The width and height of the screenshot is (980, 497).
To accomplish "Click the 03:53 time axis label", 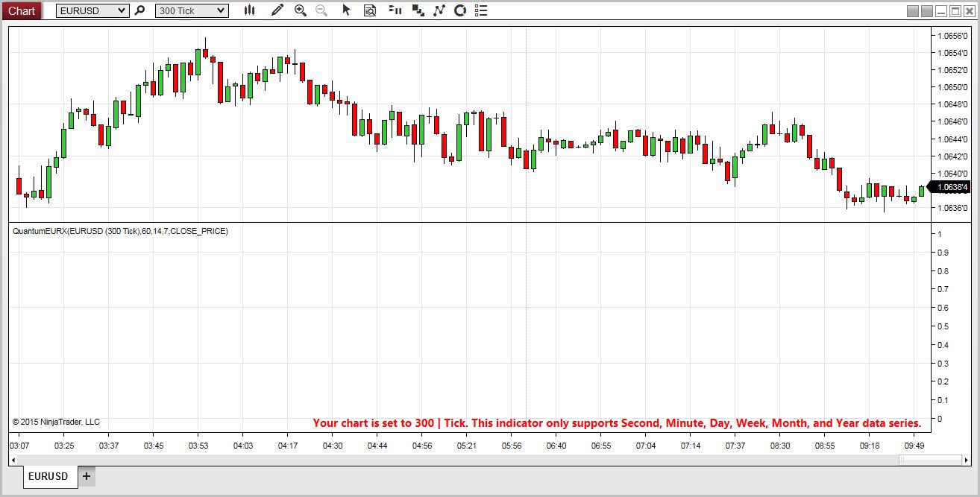I will coord(198,446).
